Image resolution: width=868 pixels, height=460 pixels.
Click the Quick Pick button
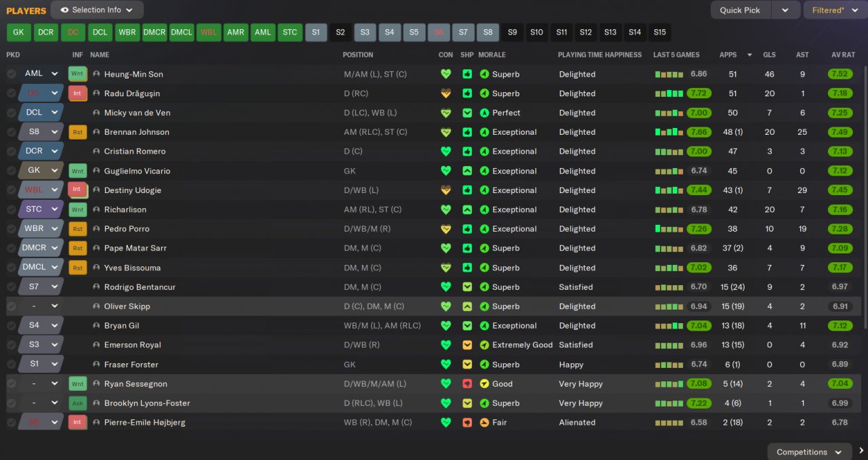740,10
